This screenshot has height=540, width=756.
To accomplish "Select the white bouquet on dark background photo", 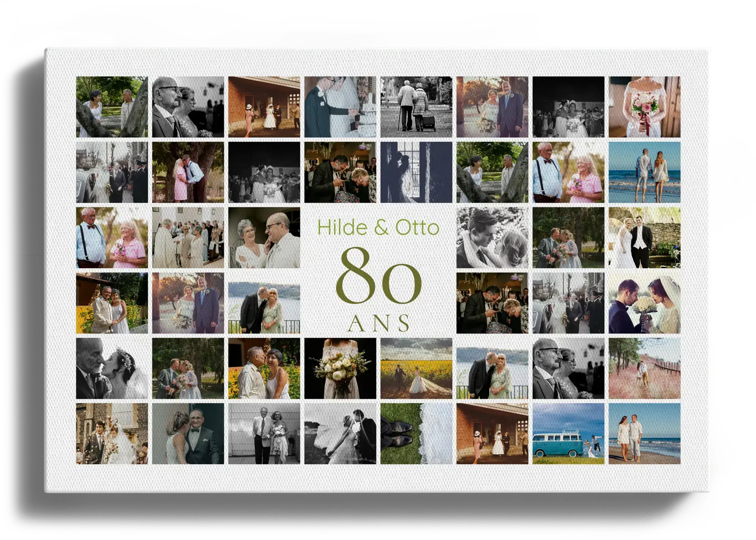I will point(340,368).
